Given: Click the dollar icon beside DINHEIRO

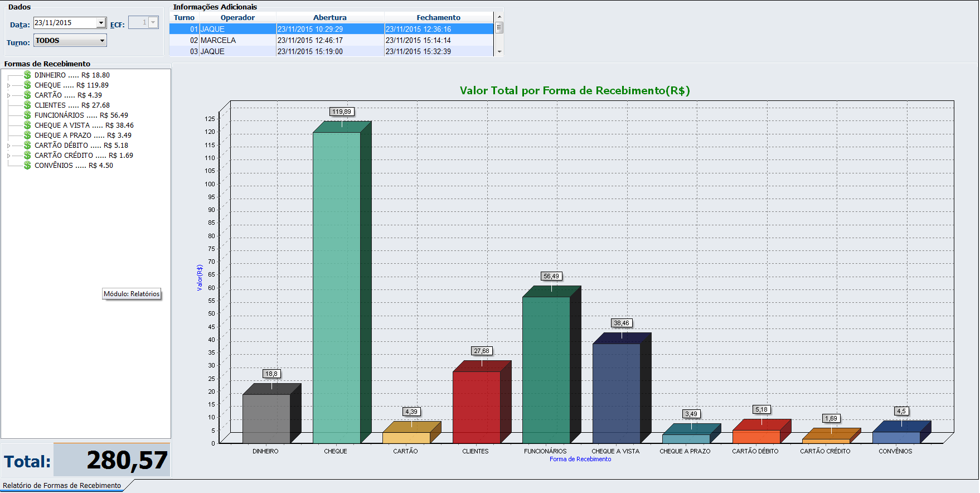Looking at the screenshot, I should point(27,75).
